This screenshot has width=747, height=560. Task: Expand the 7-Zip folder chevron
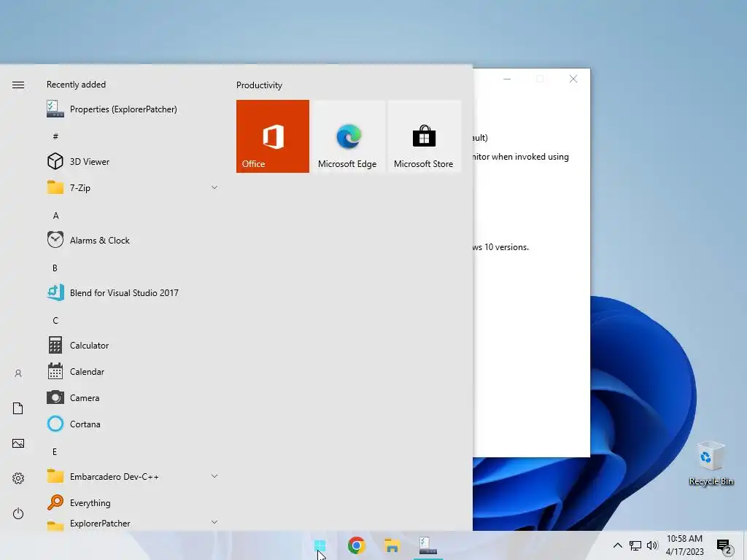tap(214, 187)
